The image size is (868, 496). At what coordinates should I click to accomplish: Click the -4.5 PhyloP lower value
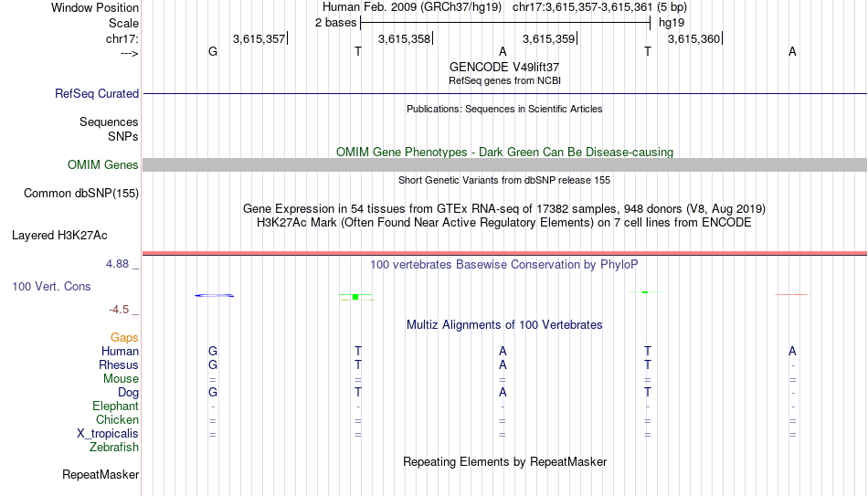(119, 310)
